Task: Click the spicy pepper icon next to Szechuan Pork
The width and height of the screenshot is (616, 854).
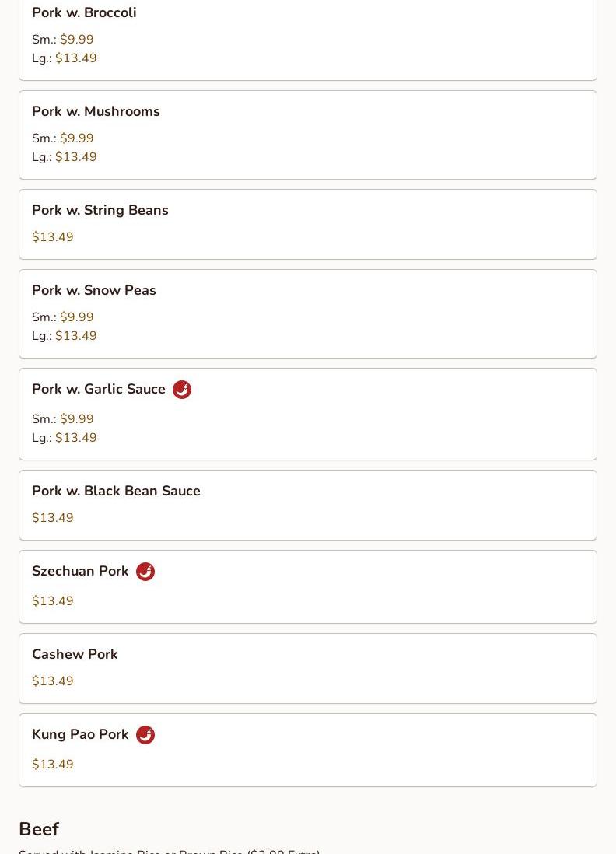Action: click(x=145, y=572)
